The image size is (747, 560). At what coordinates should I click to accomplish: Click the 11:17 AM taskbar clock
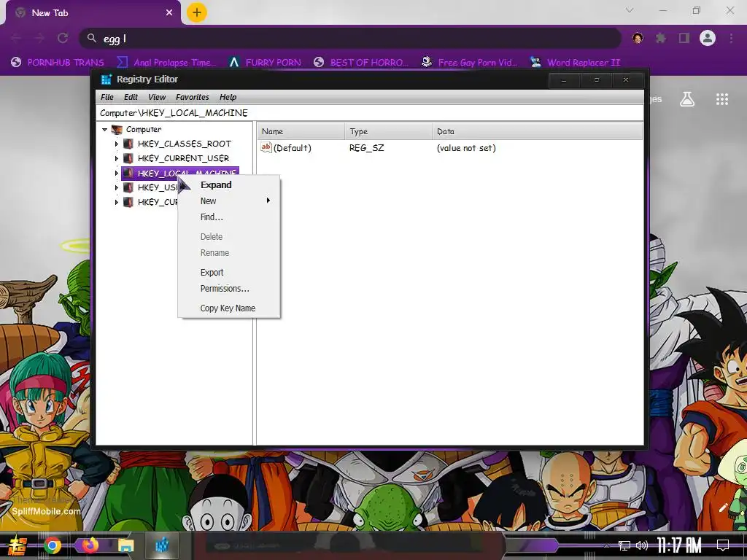click(x=679, y=545)
